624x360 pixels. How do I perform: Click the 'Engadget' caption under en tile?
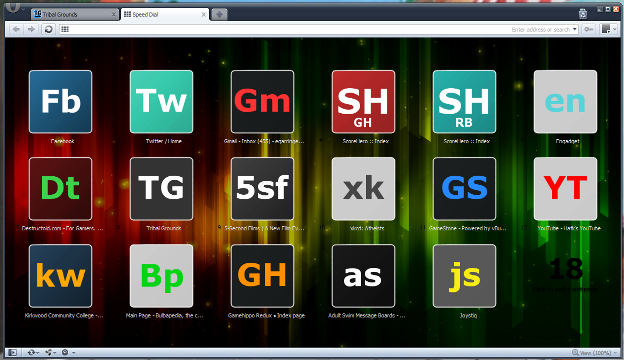[567, 141]
